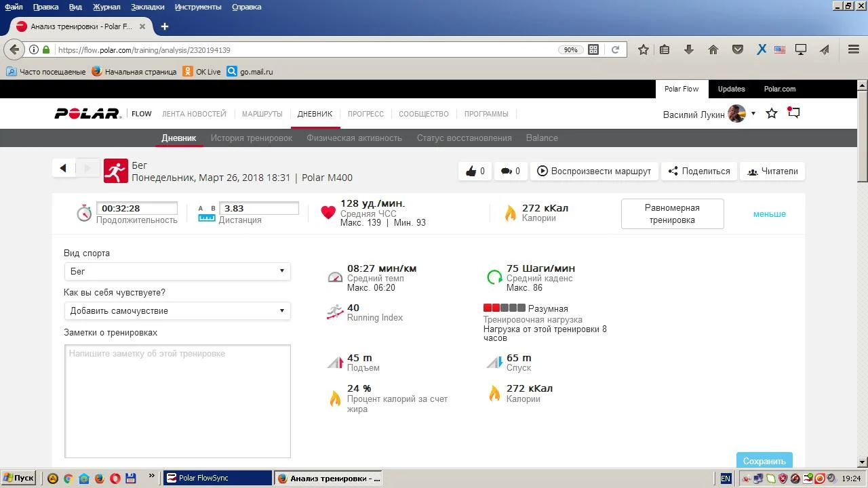The height and width of the screenshot is (488, 868).
Task: Save page to Pocket icon
Action: point(738,49)
